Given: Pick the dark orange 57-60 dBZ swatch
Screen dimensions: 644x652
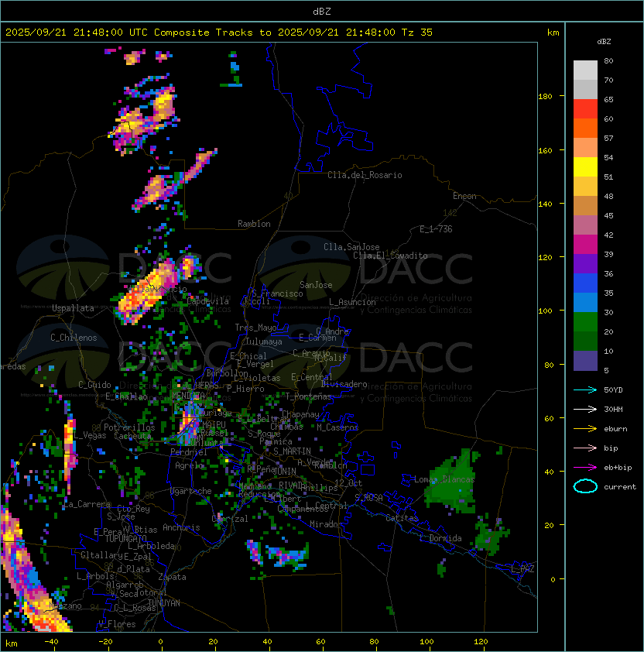Looking at the screenshot, I should [x=585, y=128].
